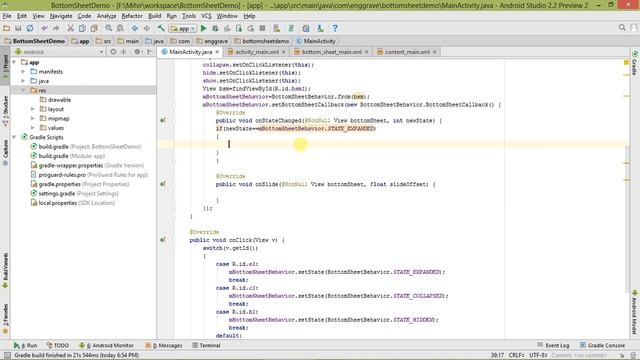This screenshot has width=640, height=360.
Task: Click Scroll from Source target icon
Action: click(113, 52)
